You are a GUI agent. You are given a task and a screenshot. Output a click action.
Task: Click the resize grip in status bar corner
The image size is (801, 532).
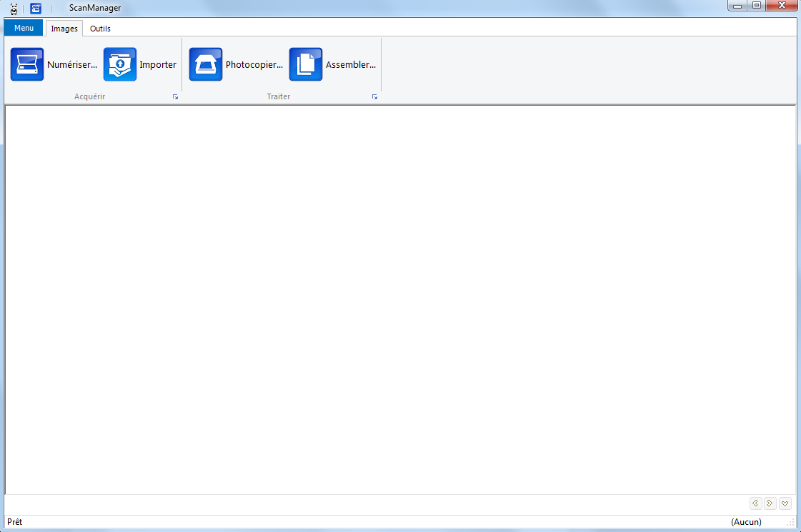[791, 523]
